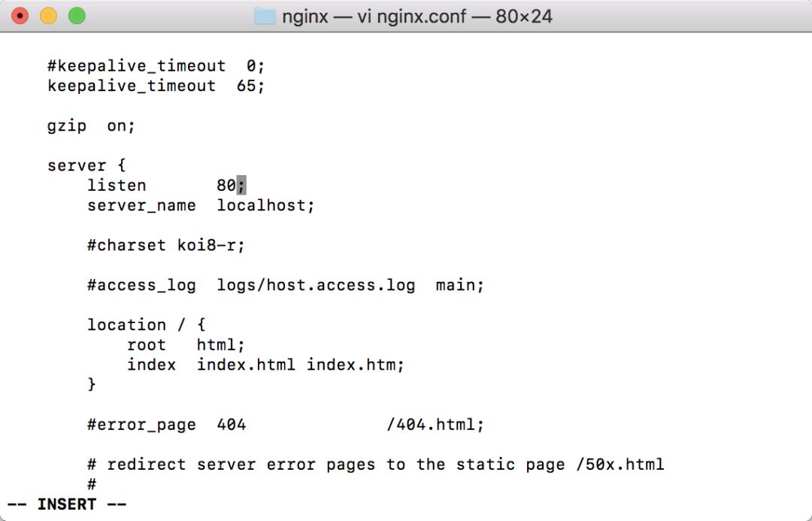Click the '#access_log' commented directive
The width and height of the screenshot is (812, 521).
141,286
